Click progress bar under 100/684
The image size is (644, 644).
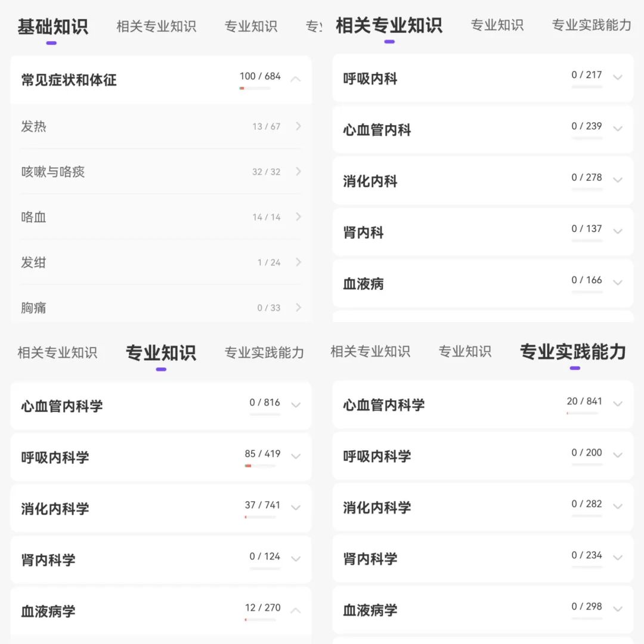tap(255, 88)
